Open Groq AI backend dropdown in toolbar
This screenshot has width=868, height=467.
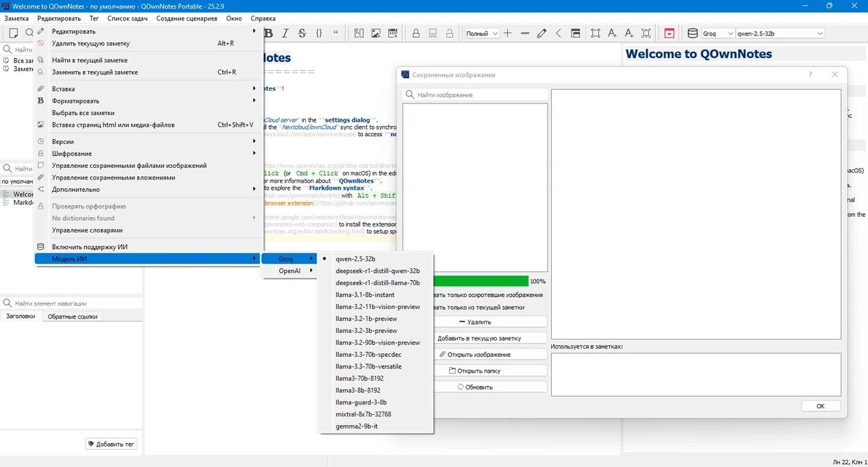click(717, 33)
